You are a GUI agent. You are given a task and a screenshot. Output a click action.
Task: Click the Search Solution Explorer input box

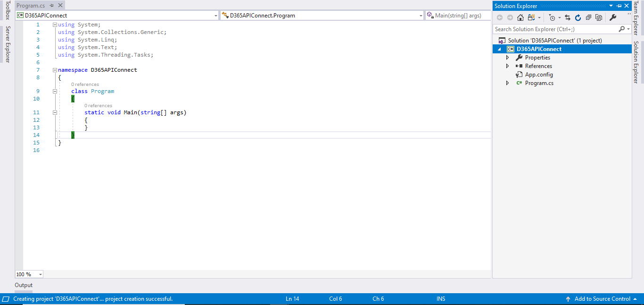555,29
